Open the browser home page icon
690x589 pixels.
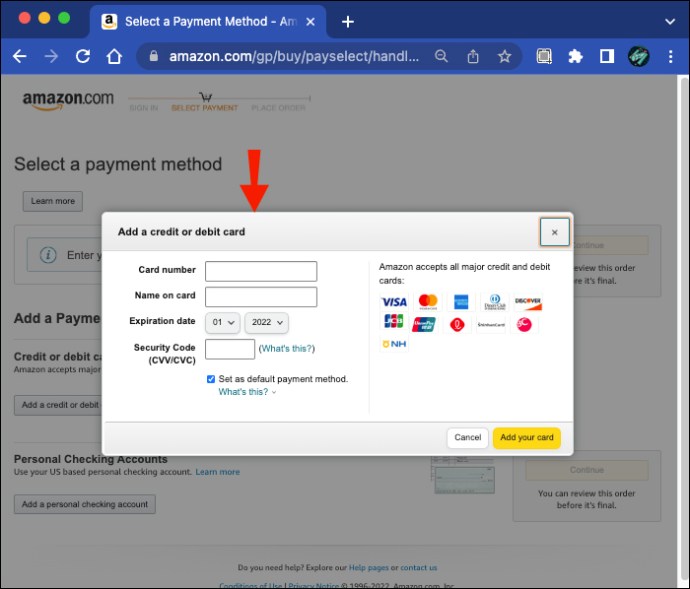114,56
